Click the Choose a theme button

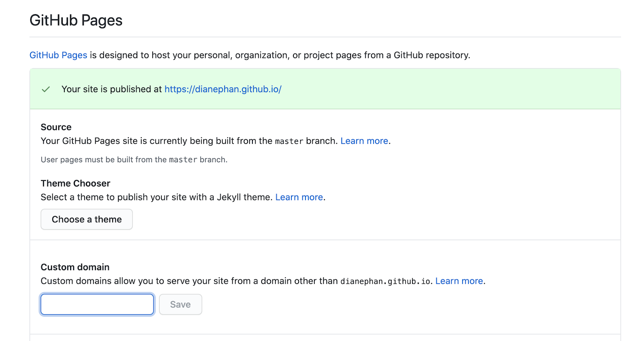(x=87, y=219)
